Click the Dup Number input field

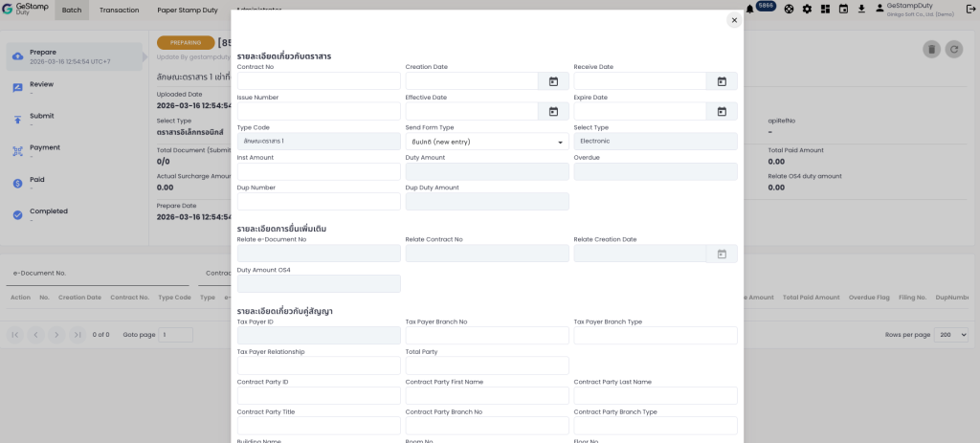coord(319,201)
